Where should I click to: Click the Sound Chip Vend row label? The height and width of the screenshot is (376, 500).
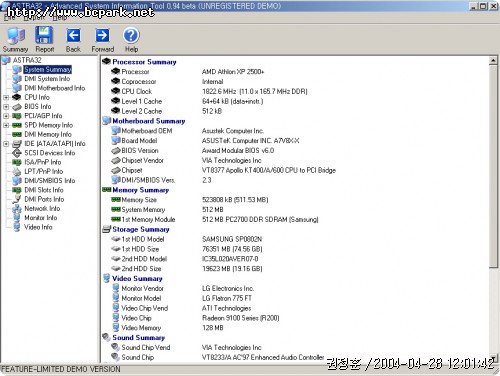click(x=146, y=347)
